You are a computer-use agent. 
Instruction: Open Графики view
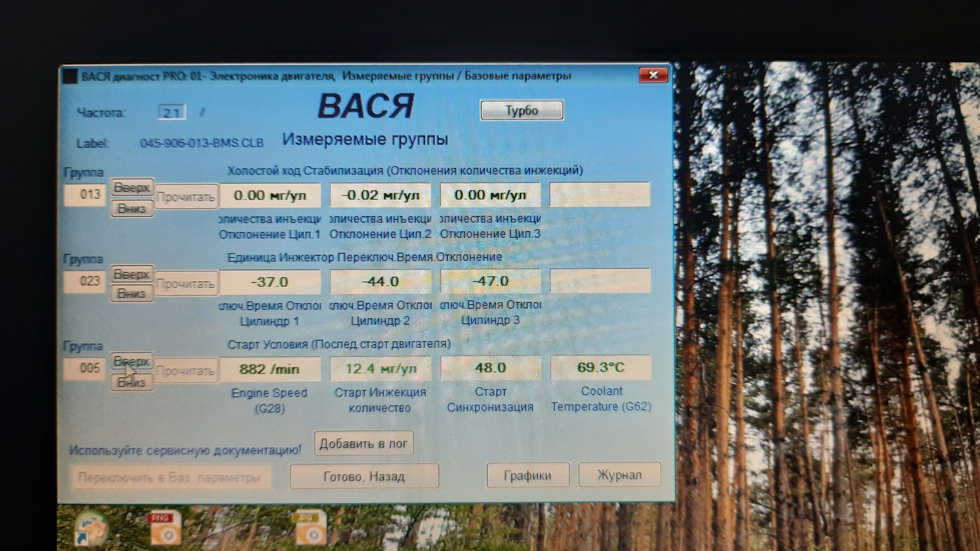pos(528,475)
